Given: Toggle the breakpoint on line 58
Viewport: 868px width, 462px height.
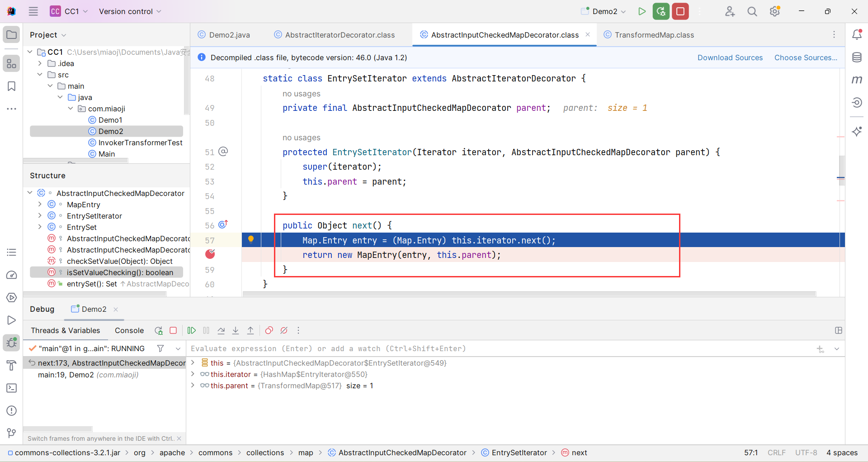Looking at the screenshot, I should click(210, 254).
